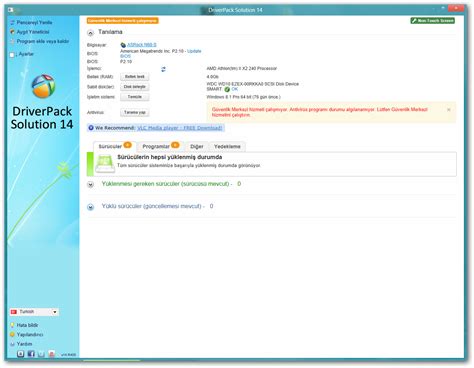Click the Hata bildir lightbulb icon
The image size is (474, 368).
12,325
